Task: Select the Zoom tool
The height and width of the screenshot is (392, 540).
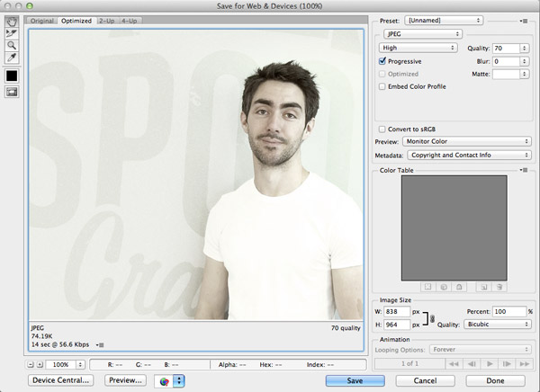Action: pos(12,44)
